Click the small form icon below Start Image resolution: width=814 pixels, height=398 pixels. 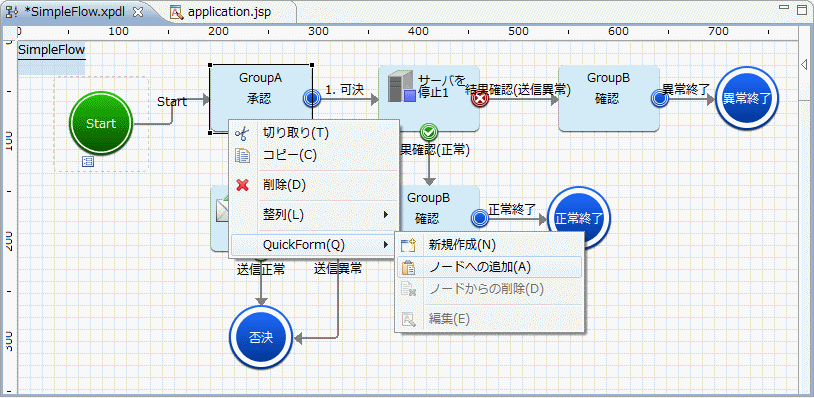tap(88, 162)
